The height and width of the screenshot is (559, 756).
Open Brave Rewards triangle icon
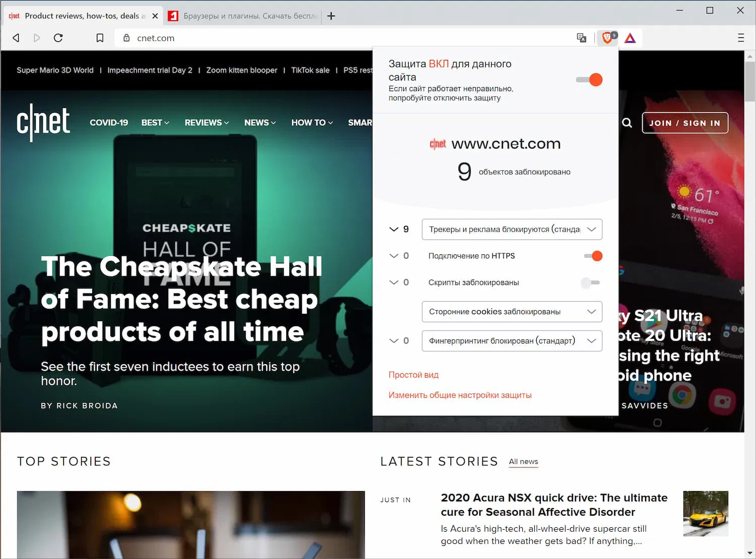coord(630,38)
